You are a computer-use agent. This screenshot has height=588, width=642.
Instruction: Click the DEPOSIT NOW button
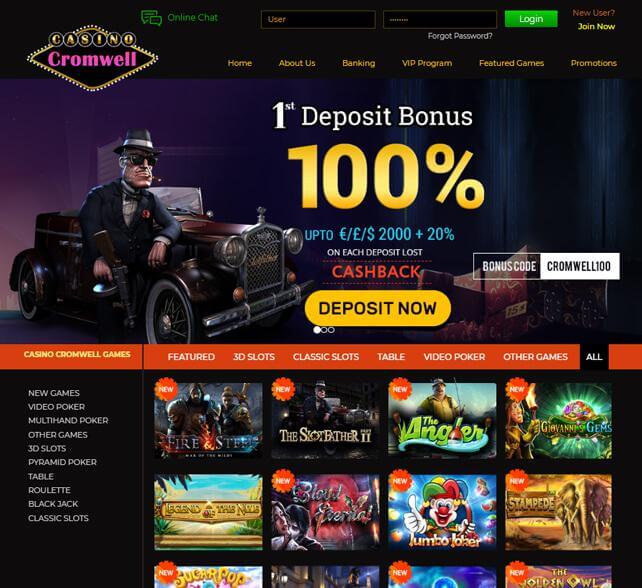tap(378, 308)
